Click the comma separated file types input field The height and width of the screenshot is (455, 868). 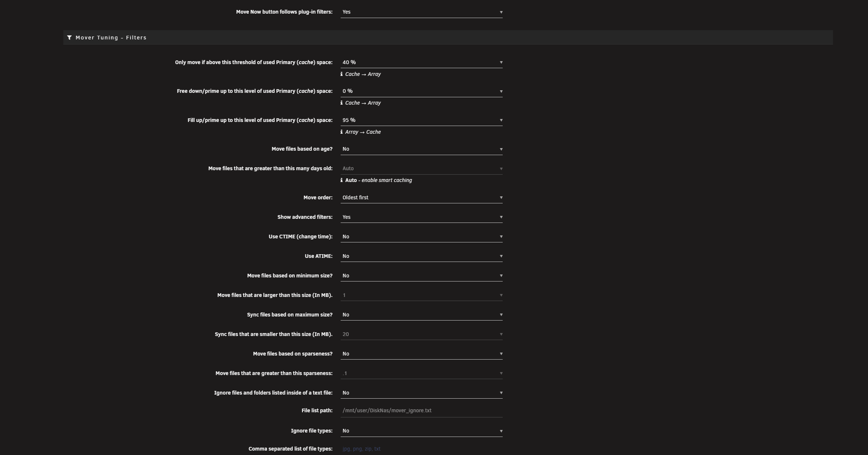[421, 449]
